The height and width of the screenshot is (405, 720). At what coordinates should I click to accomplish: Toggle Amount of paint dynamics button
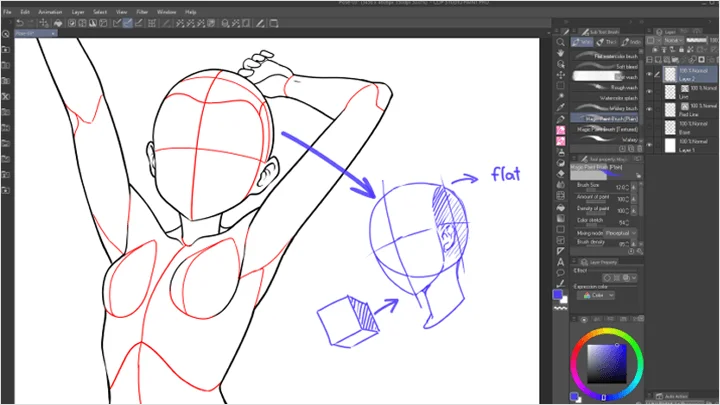click(634, 199)
